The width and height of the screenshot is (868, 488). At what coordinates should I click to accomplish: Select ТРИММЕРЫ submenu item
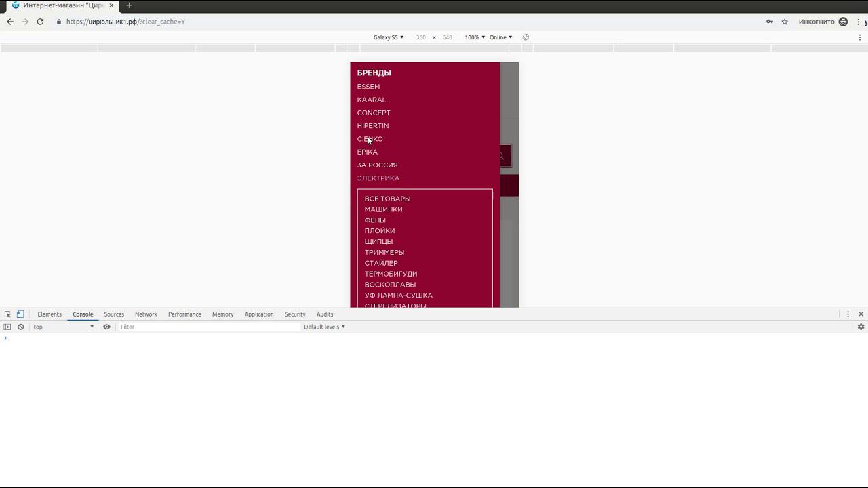(x=384, y=253)
